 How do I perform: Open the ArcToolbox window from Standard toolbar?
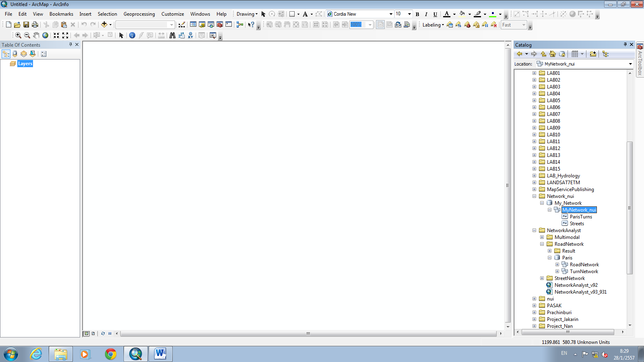(220, 25)
